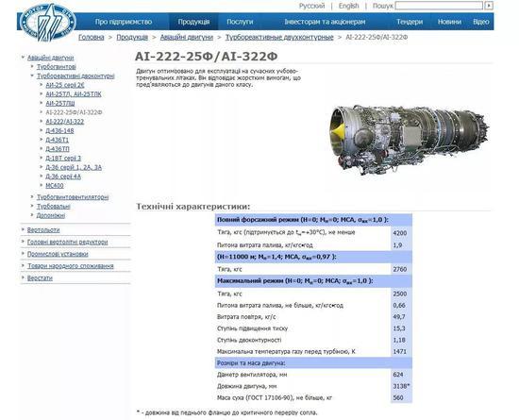Focus the Пошук search input field

pyautogui.click(x=439, y=6)
